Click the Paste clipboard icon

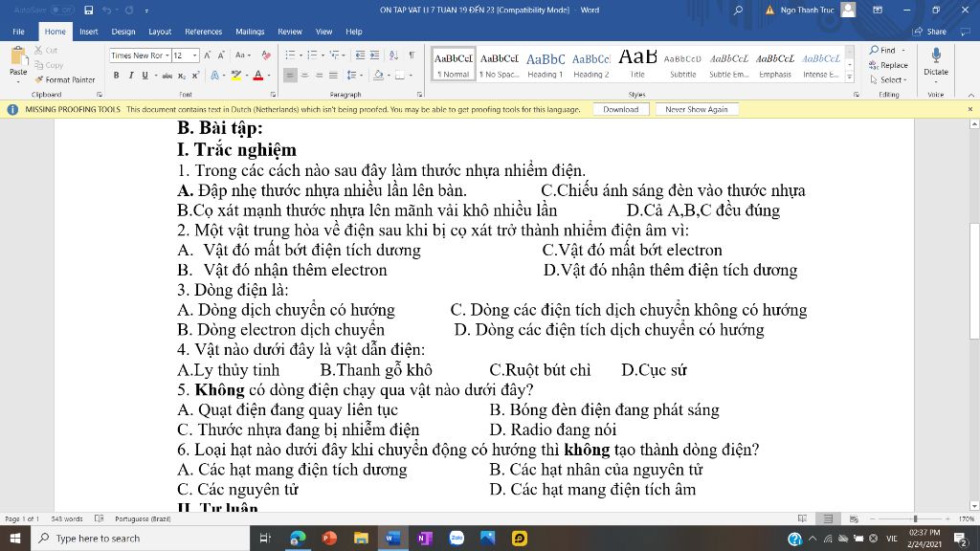(19, 57)
